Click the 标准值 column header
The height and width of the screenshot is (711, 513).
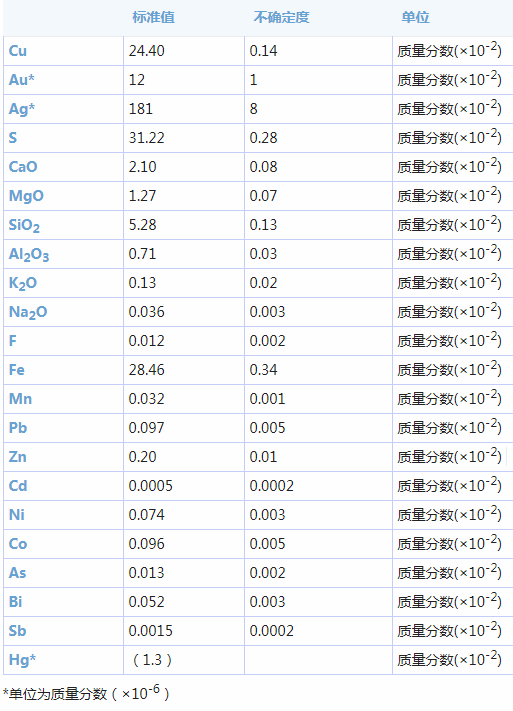[153, 17]
